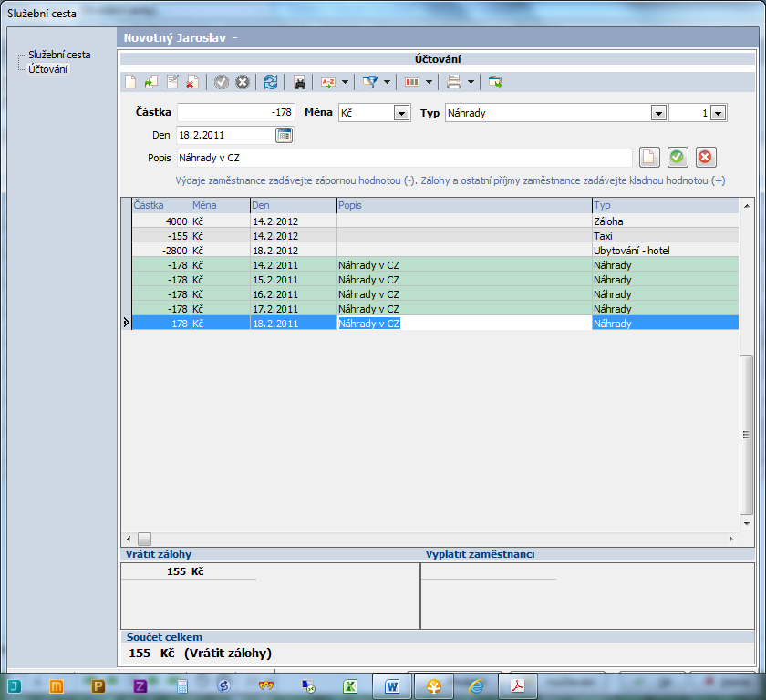Click the Popis description input field
The image size is (766, 700).
pyautogui.click(x=405, y=158)
